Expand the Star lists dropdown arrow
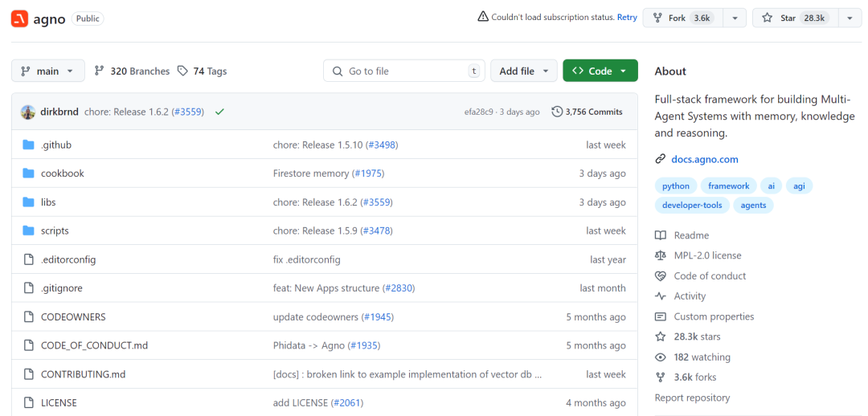Viewport: 868px width, 416px height. point(850,18)
